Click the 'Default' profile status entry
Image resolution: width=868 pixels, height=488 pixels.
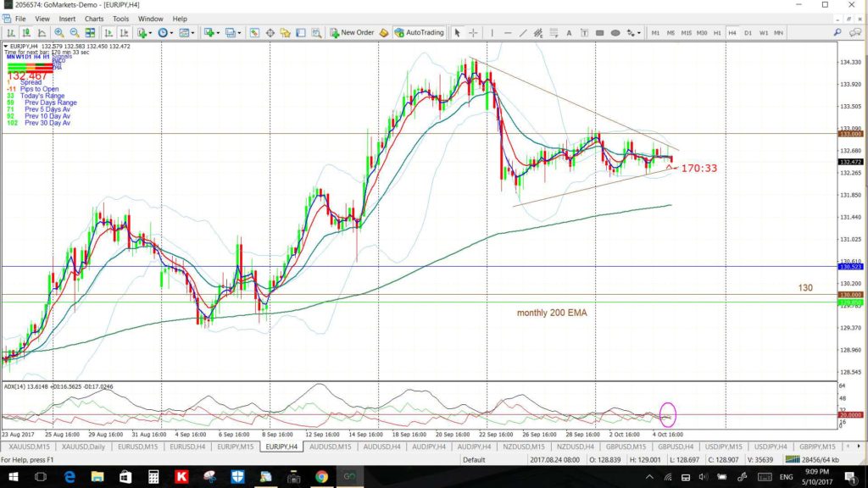[474, 460]
